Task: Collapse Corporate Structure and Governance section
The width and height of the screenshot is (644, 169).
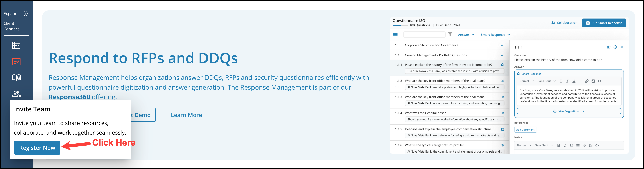Action: pos(502,45)
